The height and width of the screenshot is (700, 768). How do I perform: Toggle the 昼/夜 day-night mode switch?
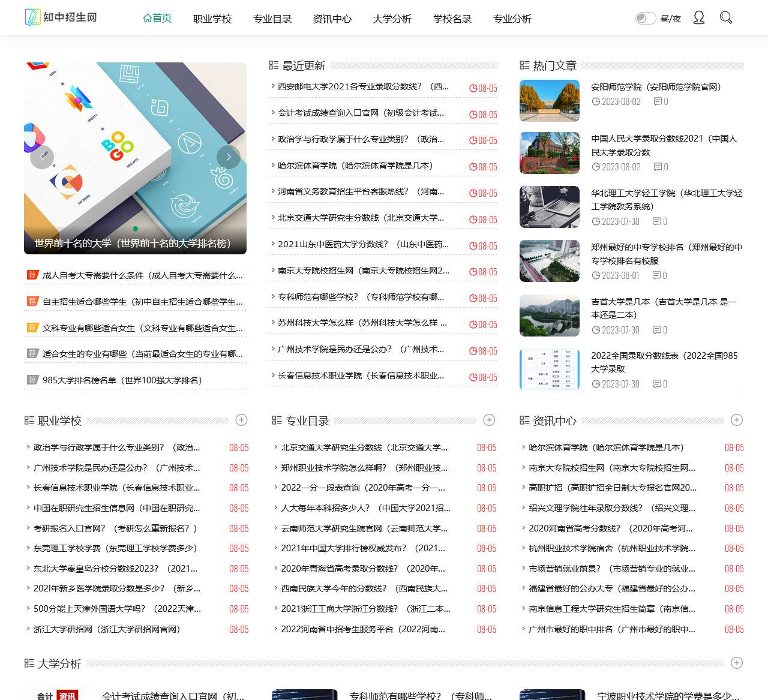pyautogui.click(x=646, y=18)
